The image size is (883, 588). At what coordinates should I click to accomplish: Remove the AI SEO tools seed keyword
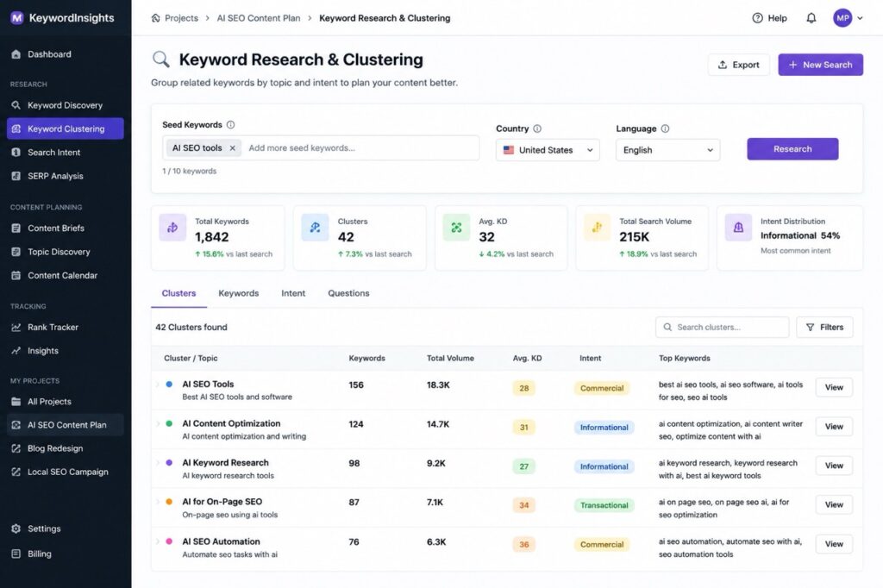pyautogui.click(x=233, y=148)
